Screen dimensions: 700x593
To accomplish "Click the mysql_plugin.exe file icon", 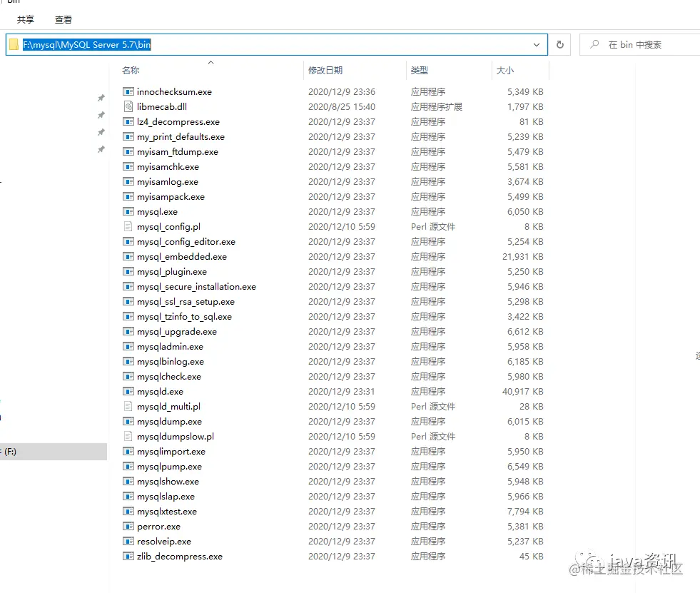I will point(128,271).
